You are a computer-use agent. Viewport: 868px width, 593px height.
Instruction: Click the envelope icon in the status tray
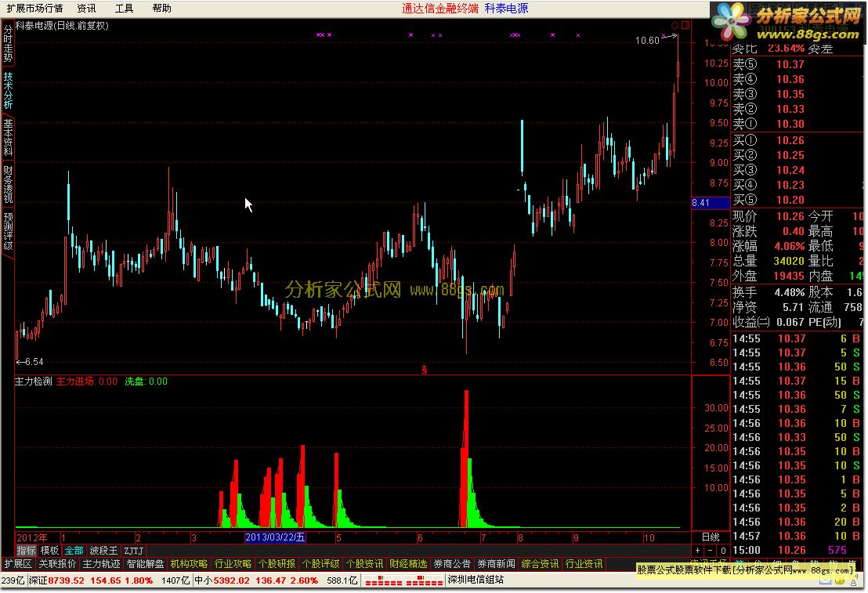826,580
